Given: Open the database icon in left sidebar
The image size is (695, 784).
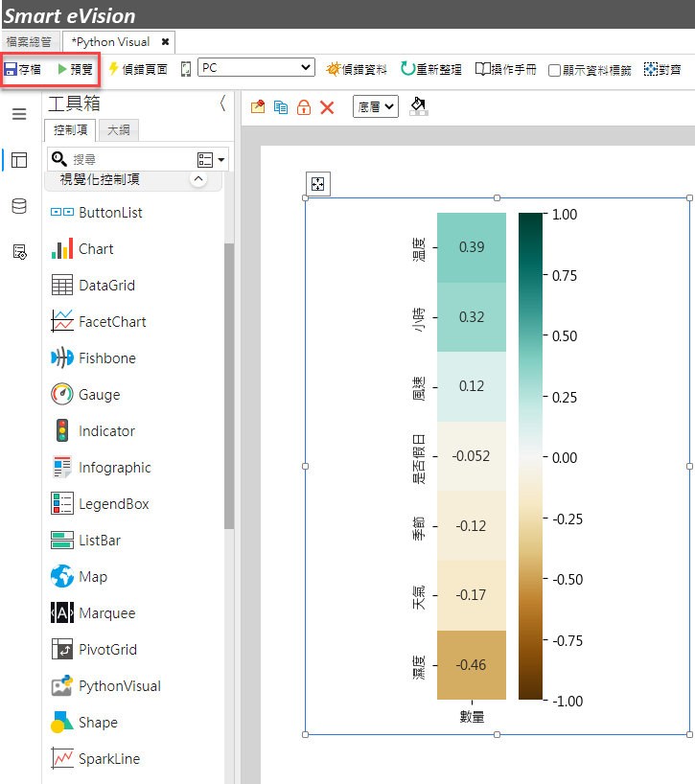Looking at the screenshot, I should (x=19, y=206).
